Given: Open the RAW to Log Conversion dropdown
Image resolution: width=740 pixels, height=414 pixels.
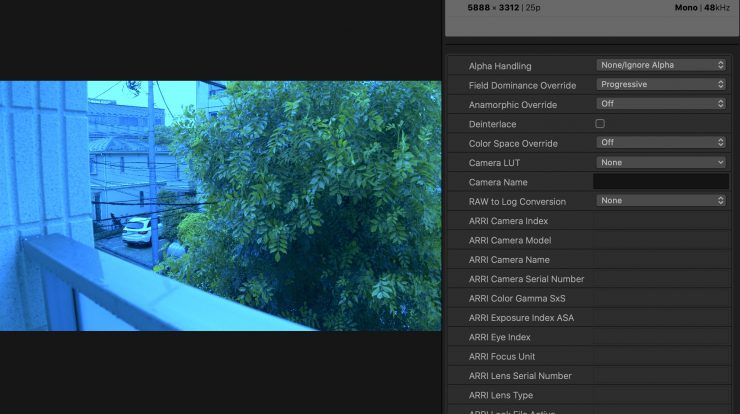Looking at the screenshot, I should [x=661, y=201].
